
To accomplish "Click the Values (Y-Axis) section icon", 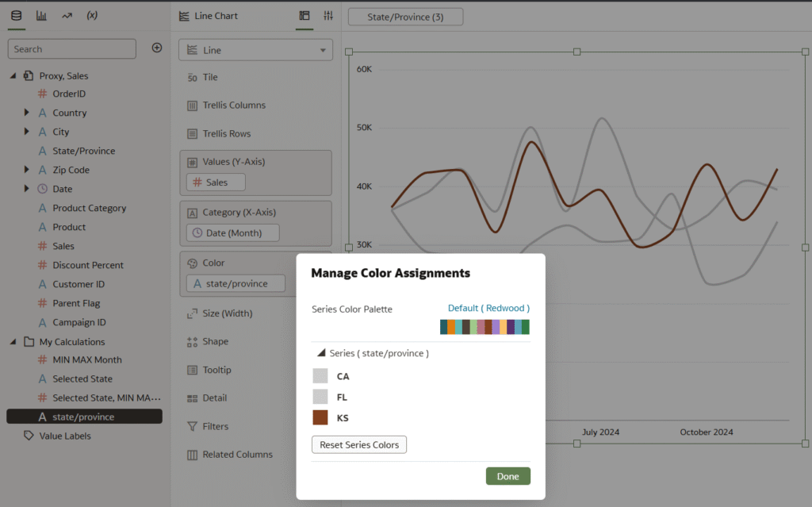I will coord(192,163).
